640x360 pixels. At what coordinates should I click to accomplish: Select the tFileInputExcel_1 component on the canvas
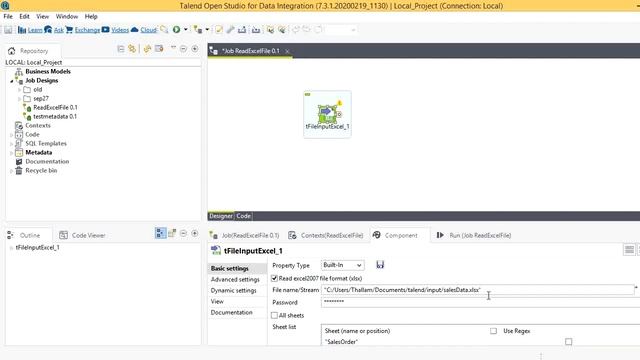327,114
